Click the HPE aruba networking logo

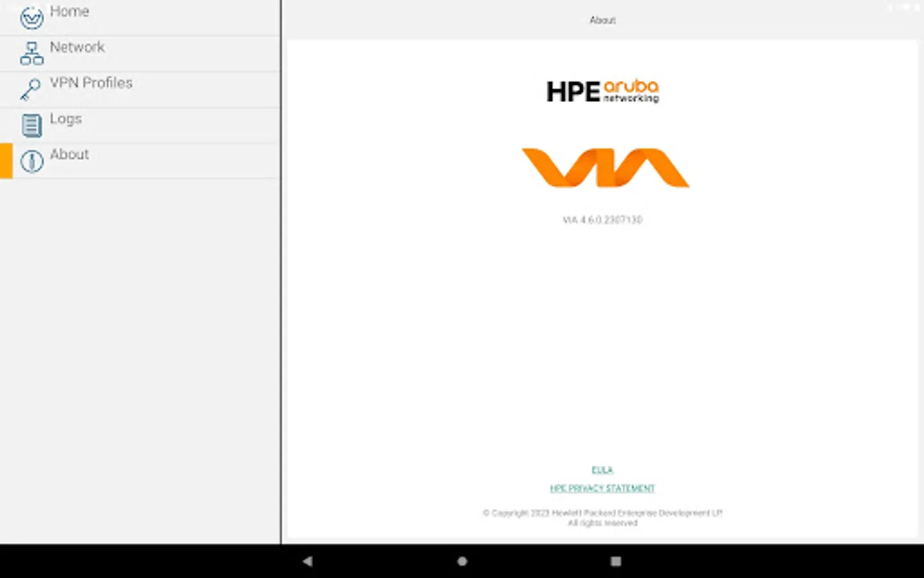click(x=603, y=91)
